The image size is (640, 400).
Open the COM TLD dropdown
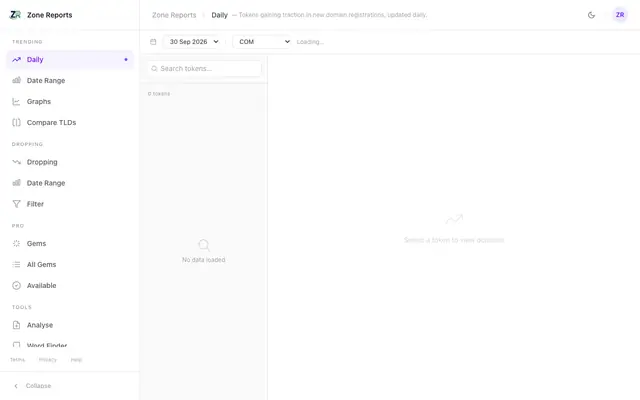[x=262, y=42]
